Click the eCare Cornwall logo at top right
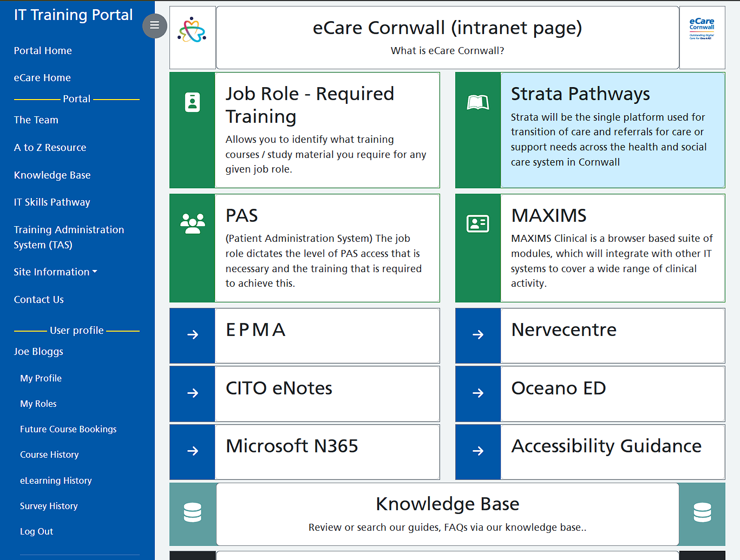 coord(702,29)
